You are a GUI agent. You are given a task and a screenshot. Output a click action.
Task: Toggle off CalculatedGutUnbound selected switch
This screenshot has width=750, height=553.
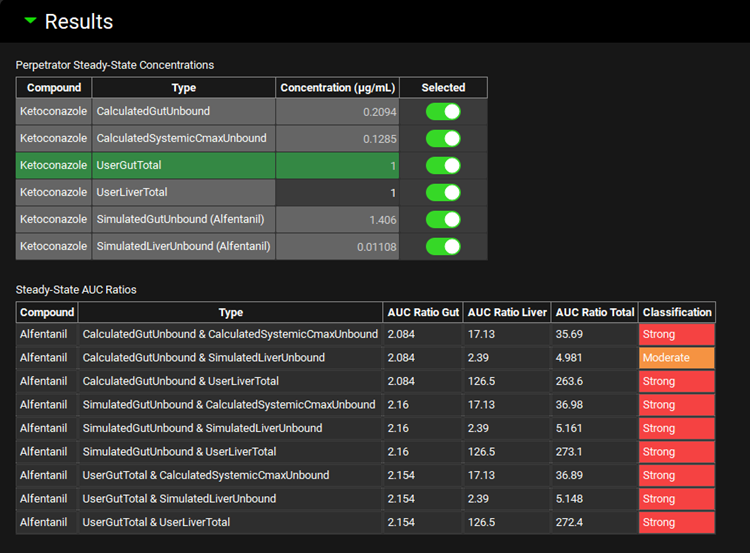point(443,111)
